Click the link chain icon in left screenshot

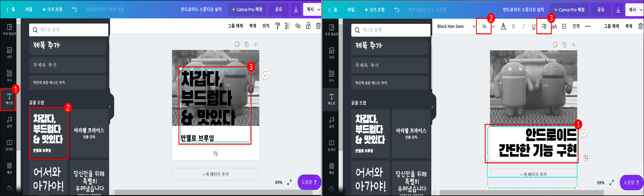point(298,26)
